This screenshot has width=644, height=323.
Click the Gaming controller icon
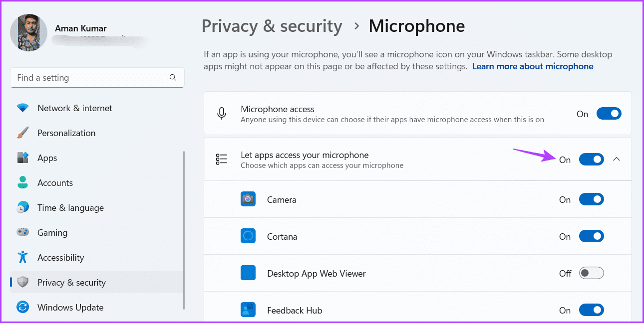[22, 232]
